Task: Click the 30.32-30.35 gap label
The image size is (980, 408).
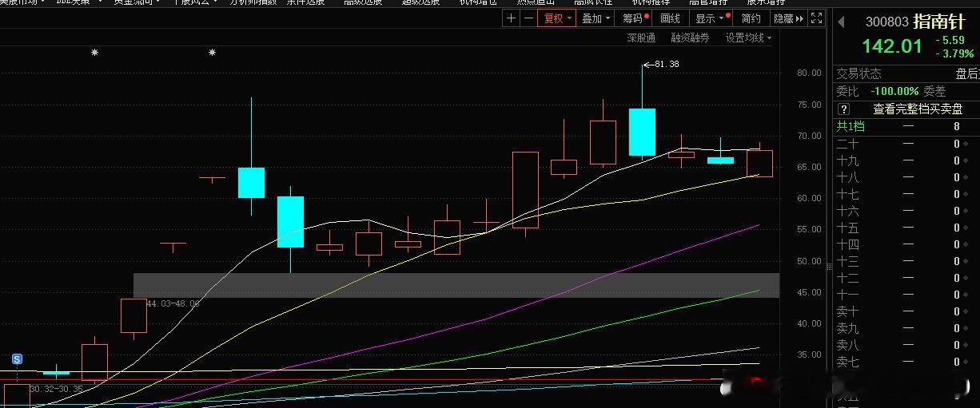Action: [x=56, y=389]
